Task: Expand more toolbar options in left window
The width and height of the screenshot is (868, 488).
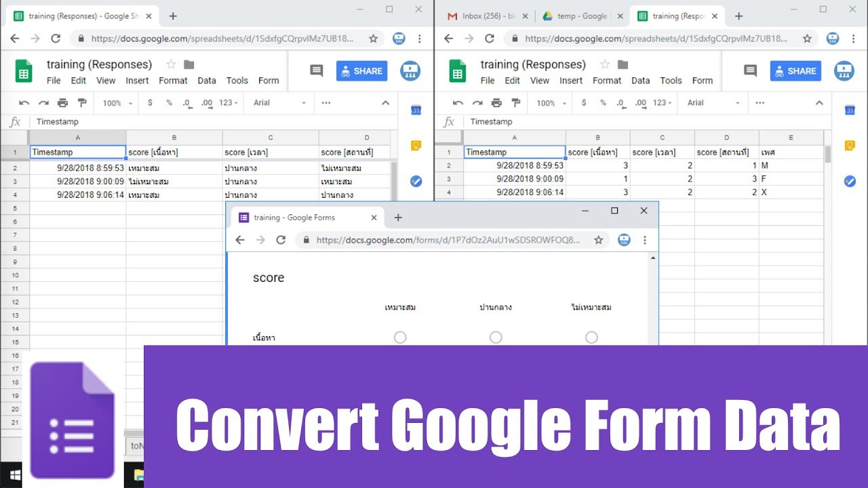Action: (326, 103)
